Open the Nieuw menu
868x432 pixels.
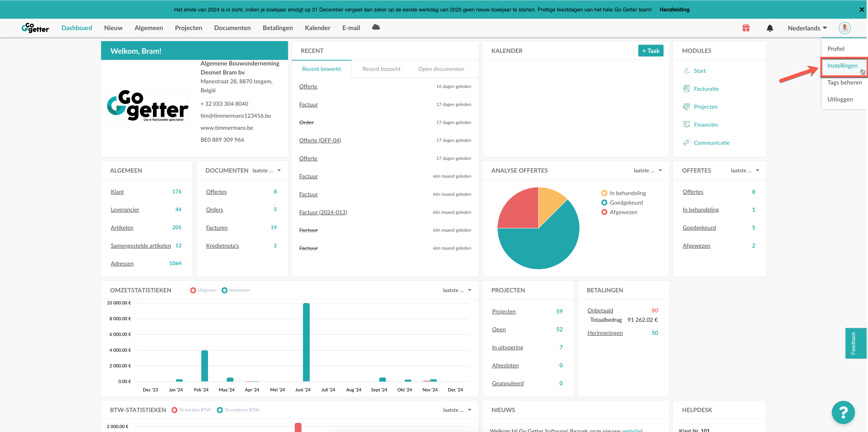pos(113,28)
